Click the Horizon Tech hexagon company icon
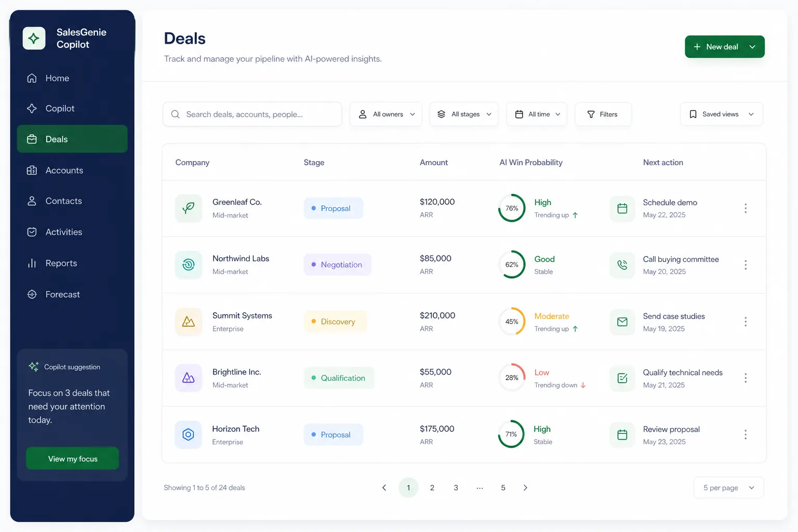Image resolution: width=798 pixels, height=532 pixels. [x=189, y=435]
